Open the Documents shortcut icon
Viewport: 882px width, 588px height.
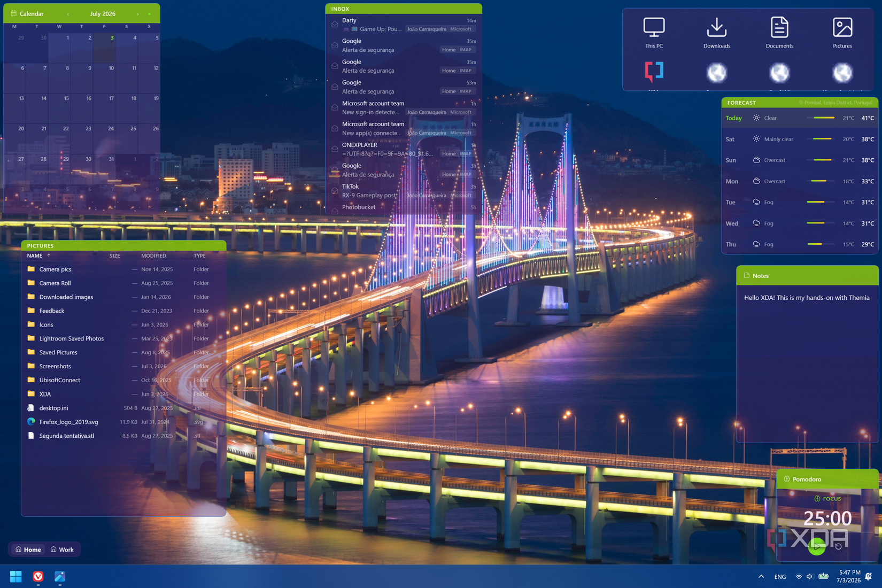[x=779, y=27]
